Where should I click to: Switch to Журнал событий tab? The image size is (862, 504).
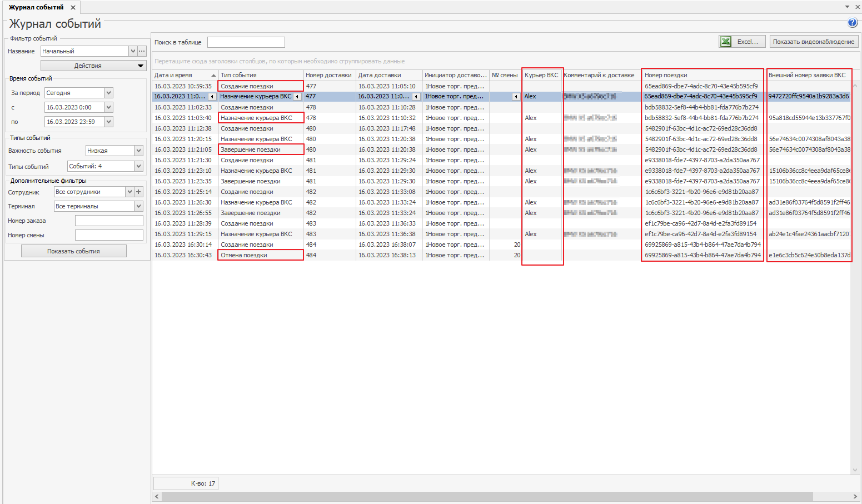pos(36,7)
